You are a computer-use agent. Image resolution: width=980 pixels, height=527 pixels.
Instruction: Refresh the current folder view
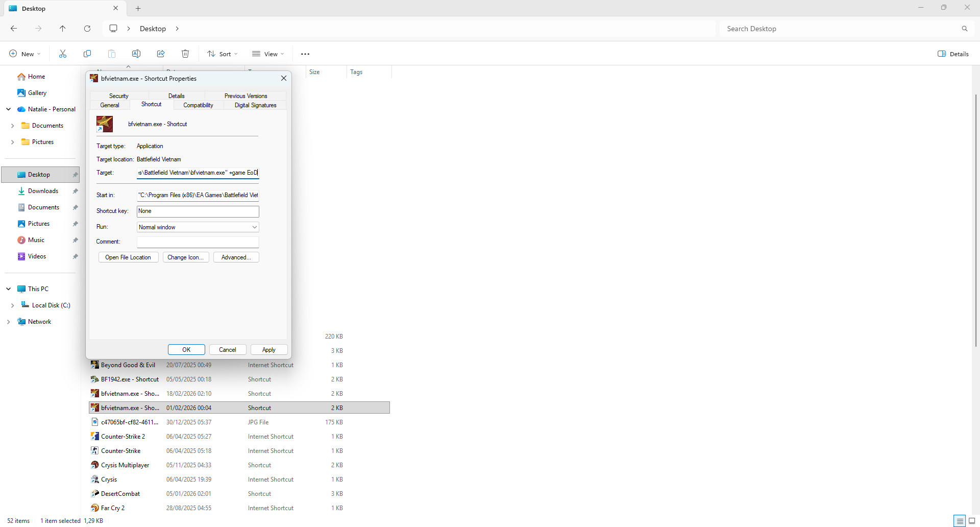tap(87, 29)
